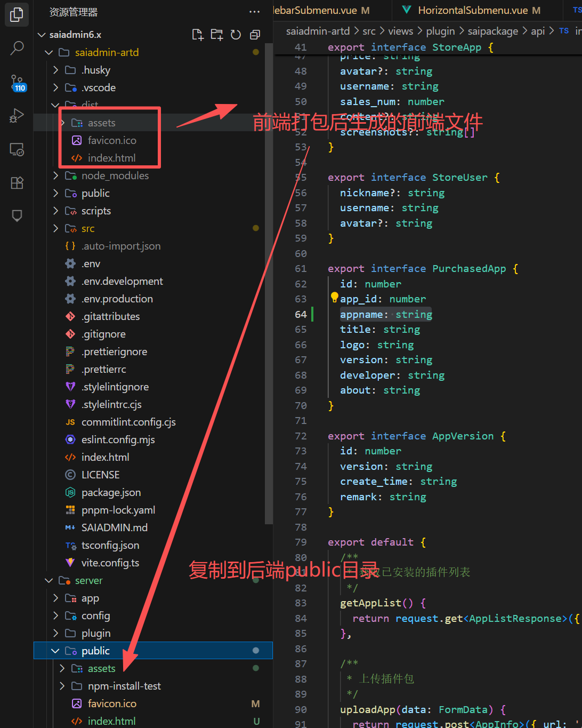Open the Explorer view icon
Viewport: 582px width, 728px height.
point(17,14)
